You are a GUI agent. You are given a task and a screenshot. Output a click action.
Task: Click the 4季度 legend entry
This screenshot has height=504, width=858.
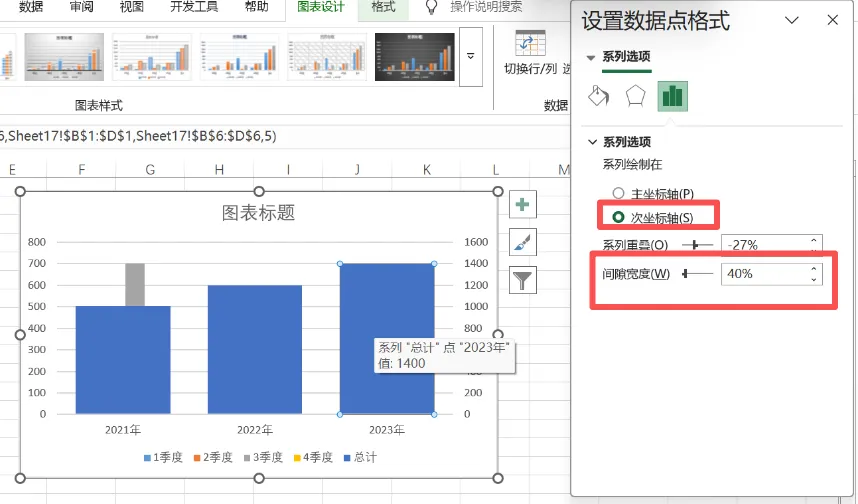pyautogui.click(x=314, y=457)
